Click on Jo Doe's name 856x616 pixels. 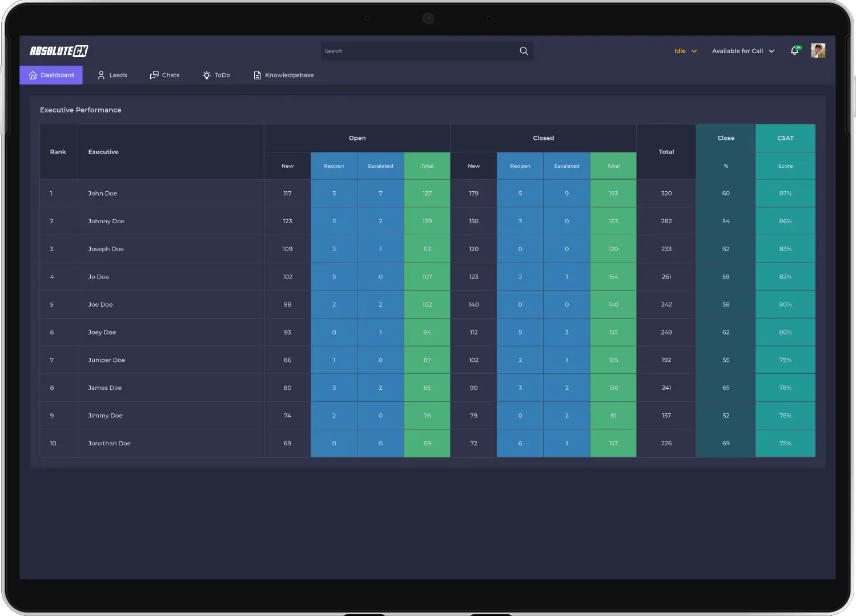click(98, 277)
